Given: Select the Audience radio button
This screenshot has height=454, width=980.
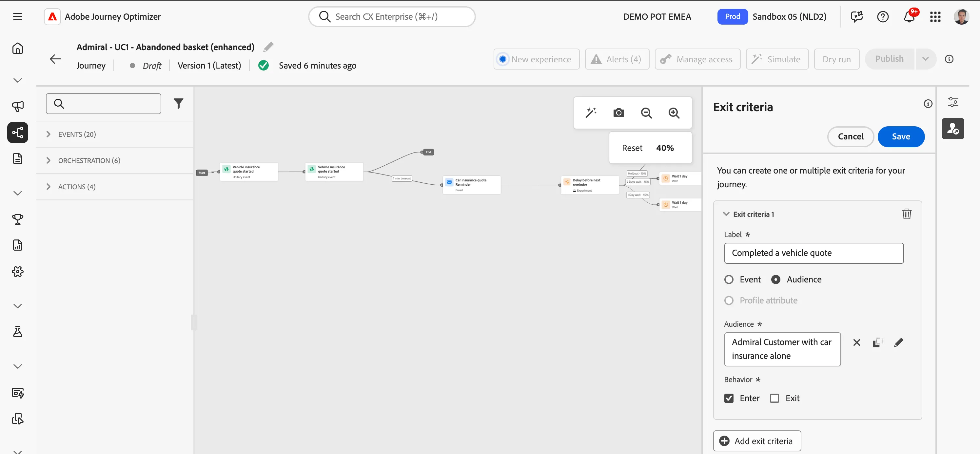Looking at the screenshot, I should tap(775, 279).
